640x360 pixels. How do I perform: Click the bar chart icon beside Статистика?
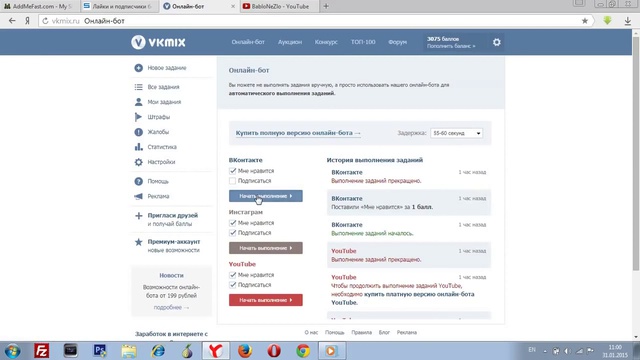[138, 147]
